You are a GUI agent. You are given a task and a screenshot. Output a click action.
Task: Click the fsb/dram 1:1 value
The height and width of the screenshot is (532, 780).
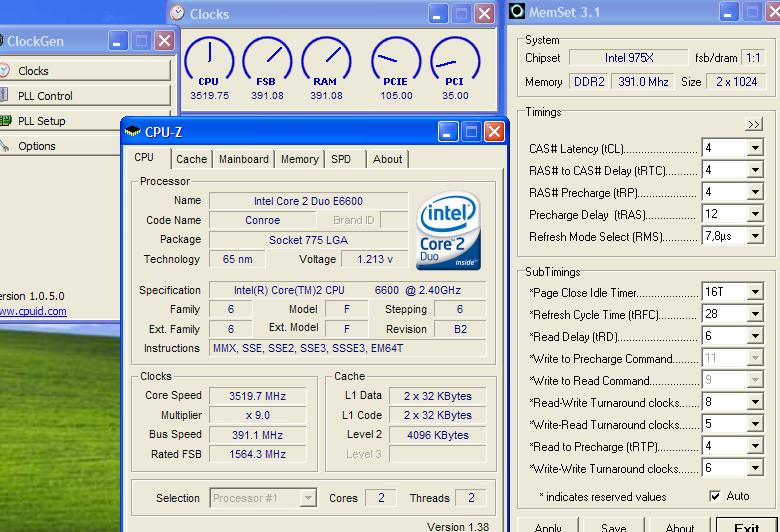click(753, 58)
